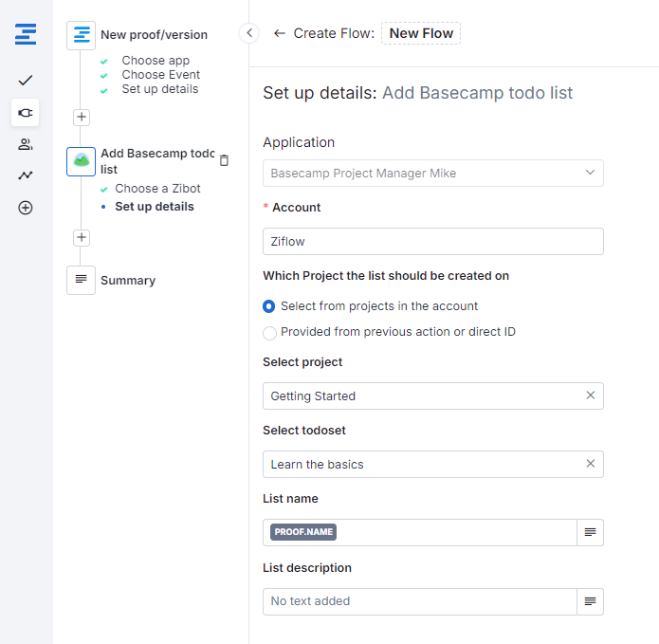Click the Ziflow logo icon
This screenshot has height=644, width=659.
tap(26, 35)
